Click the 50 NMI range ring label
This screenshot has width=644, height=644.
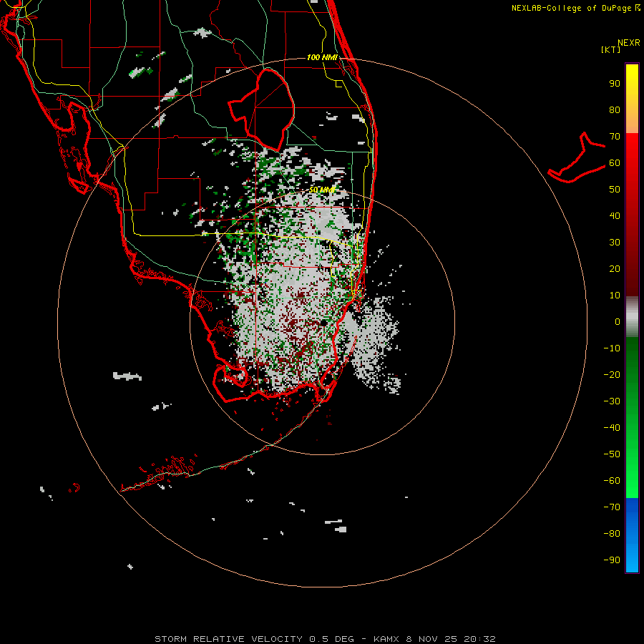[x=323, y=190]
